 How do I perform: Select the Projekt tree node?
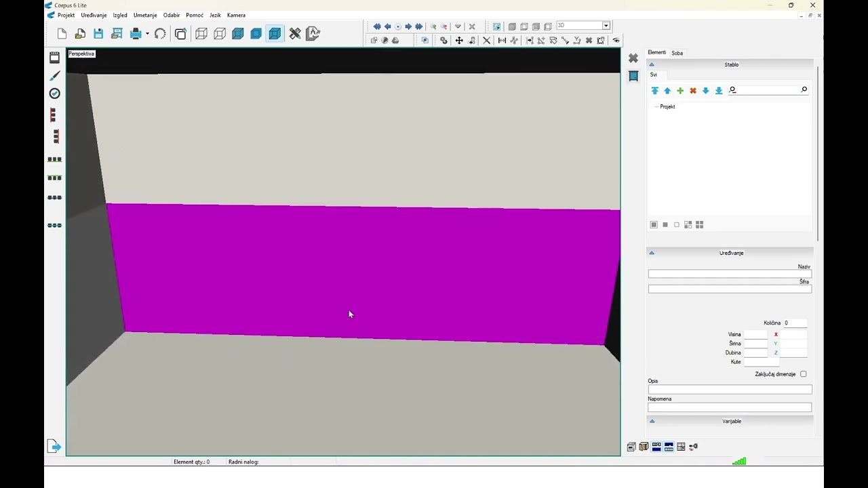[667, 106]
